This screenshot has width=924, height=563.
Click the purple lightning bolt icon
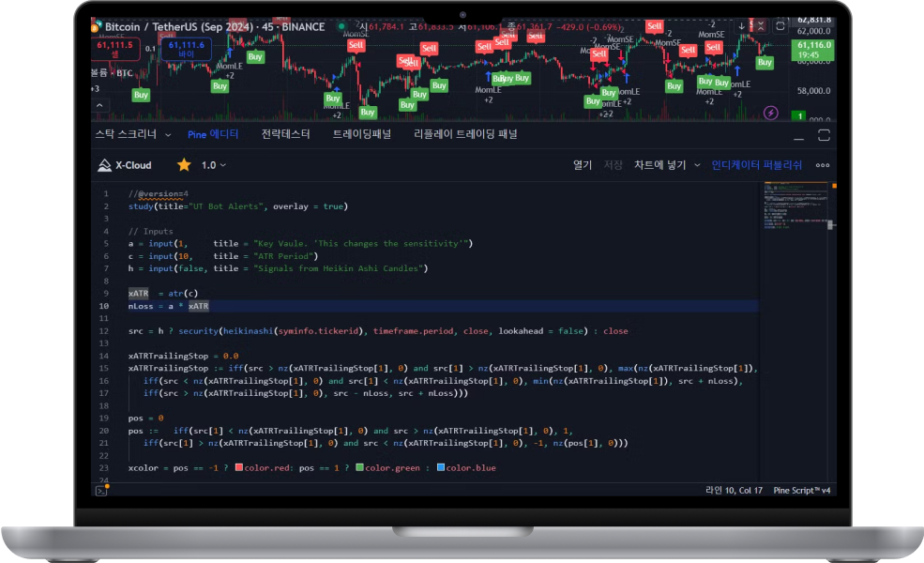click(x=771, y=113)
